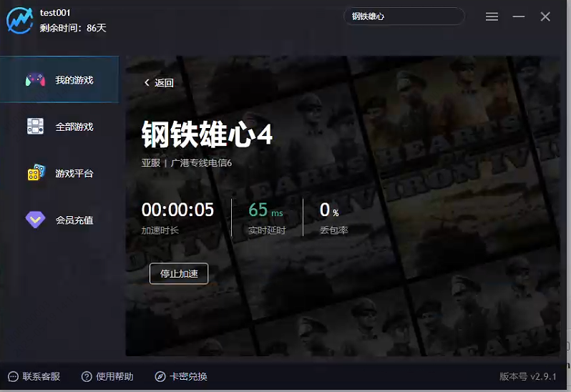The height and width of the screenshot is (392, 571).
Task: Click the accelerator logo avatar icon
Action: [19, 20]
